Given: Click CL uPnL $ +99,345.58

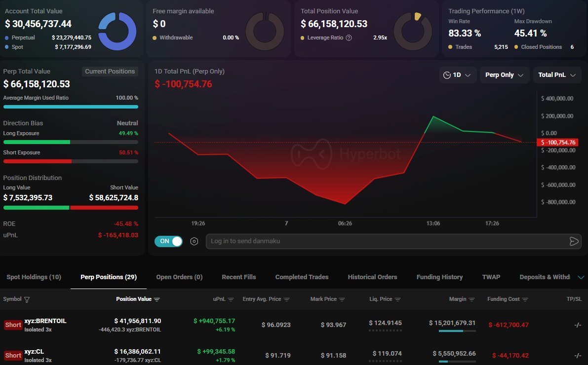Looking at the screenshot, I should (x=216, y=352).
